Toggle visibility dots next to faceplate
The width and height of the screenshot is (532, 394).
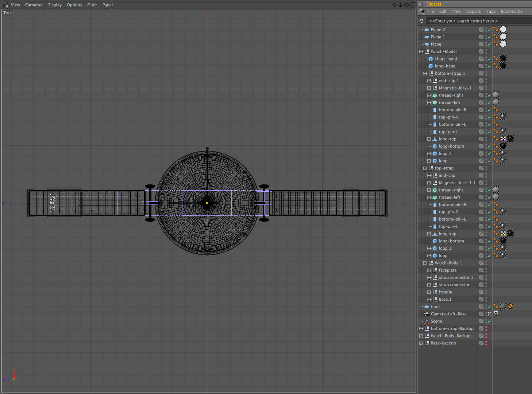click(486, 270)
